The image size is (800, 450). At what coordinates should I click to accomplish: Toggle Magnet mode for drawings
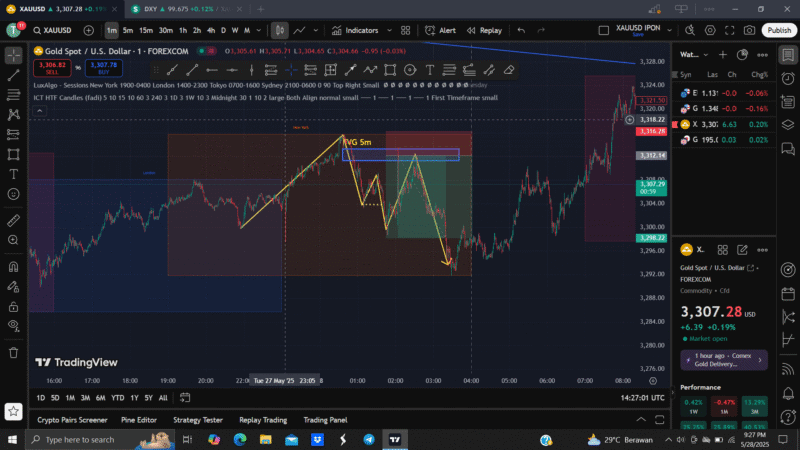click(x=14, y=266)
